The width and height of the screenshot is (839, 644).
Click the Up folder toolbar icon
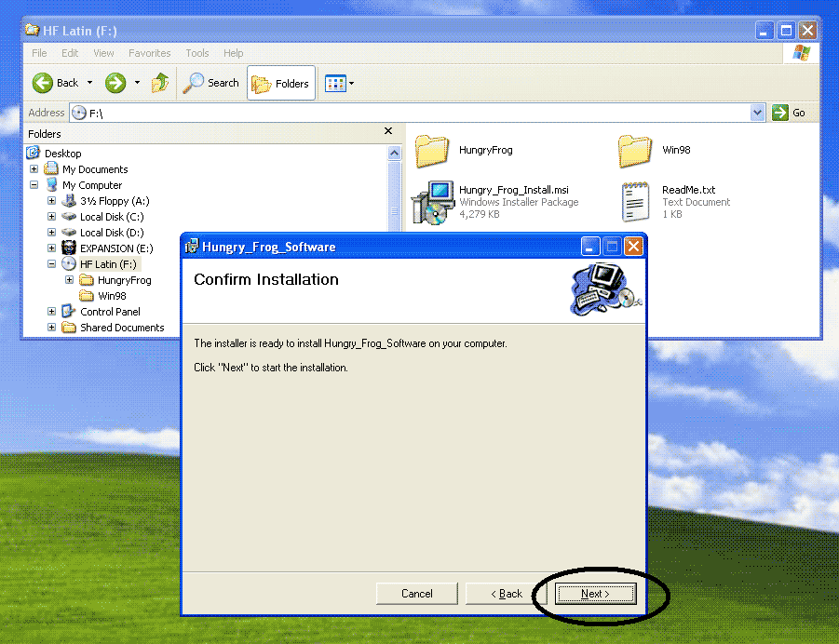(160, 83)
